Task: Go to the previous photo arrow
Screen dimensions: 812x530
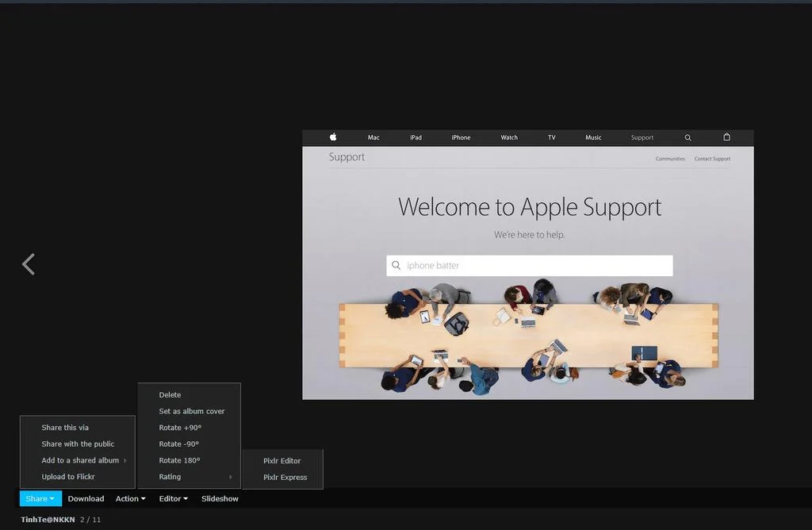Action: pos(29,264)
